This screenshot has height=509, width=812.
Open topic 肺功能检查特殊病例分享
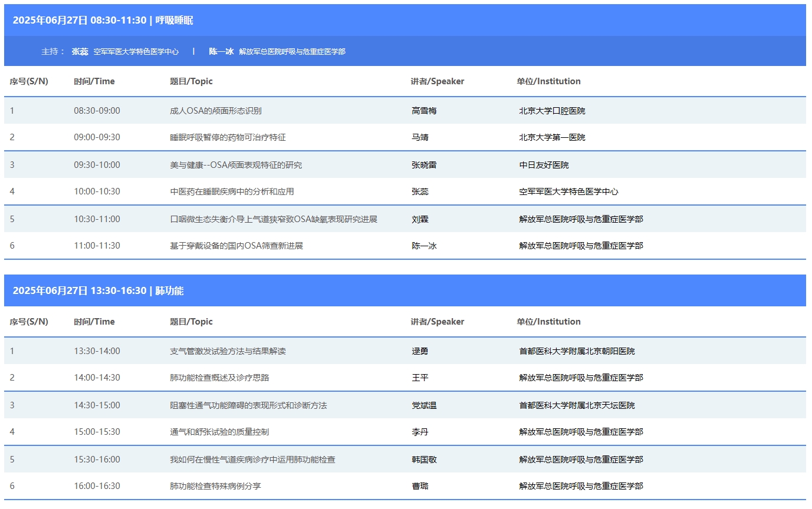coord(215,486)
